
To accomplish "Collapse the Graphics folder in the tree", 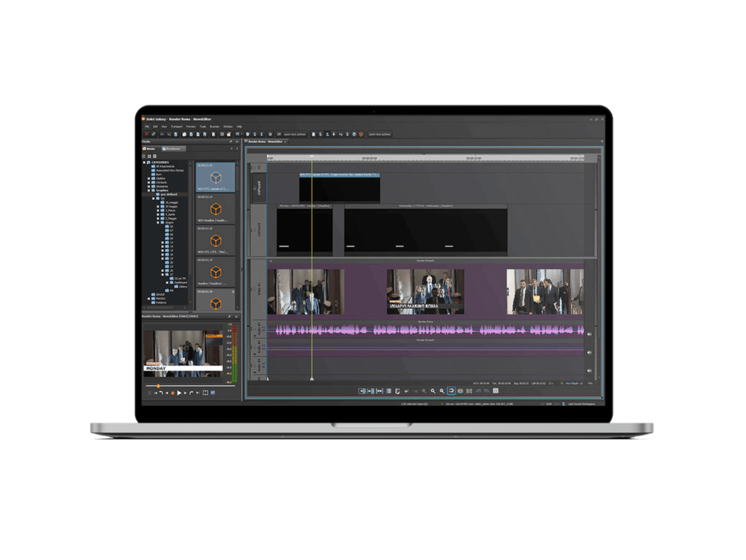I will coord(148,190).
